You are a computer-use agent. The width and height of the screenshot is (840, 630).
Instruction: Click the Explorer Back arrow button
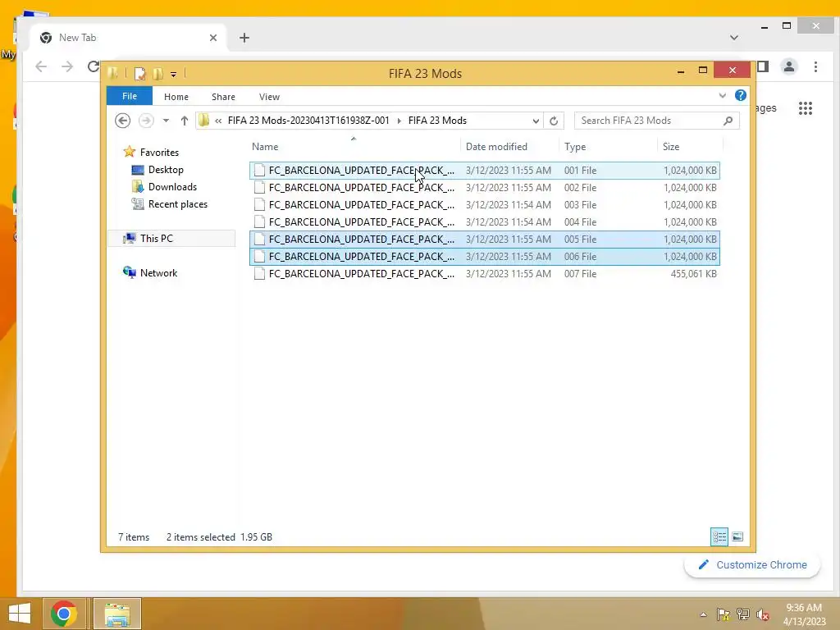point(123,121)
